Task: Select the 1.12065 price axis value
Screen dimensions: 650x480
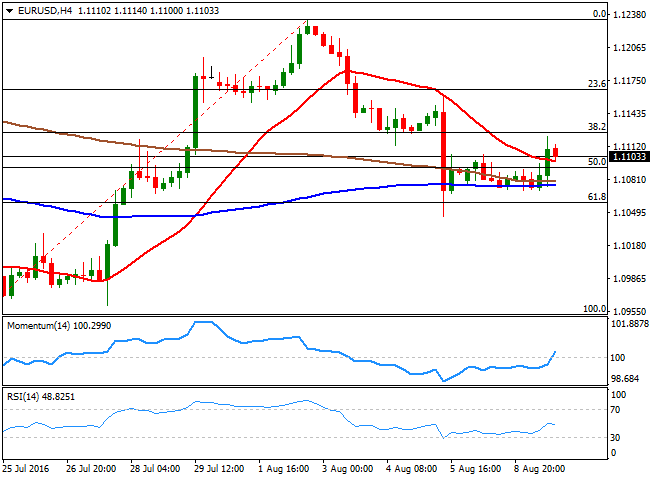Action: point(629,48)
